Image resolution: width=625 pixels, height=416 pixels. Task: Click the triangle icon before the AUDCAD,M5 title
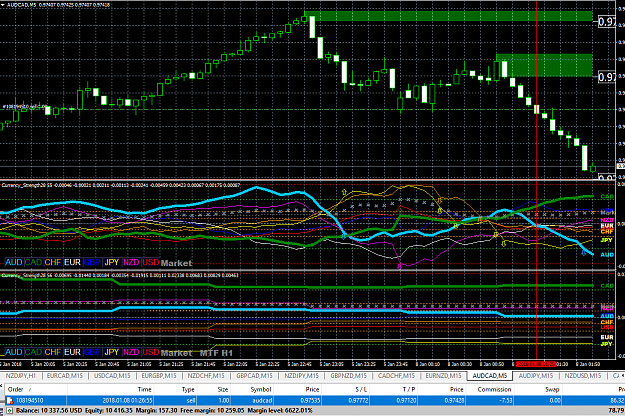[3, 5]
